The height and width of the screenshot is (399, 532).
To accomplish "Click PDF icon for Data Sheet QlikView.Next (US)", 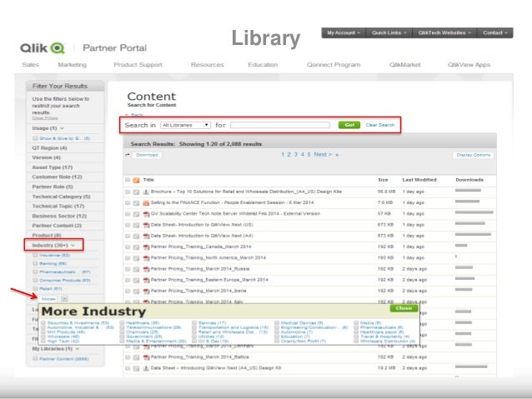I will (146, 225).
